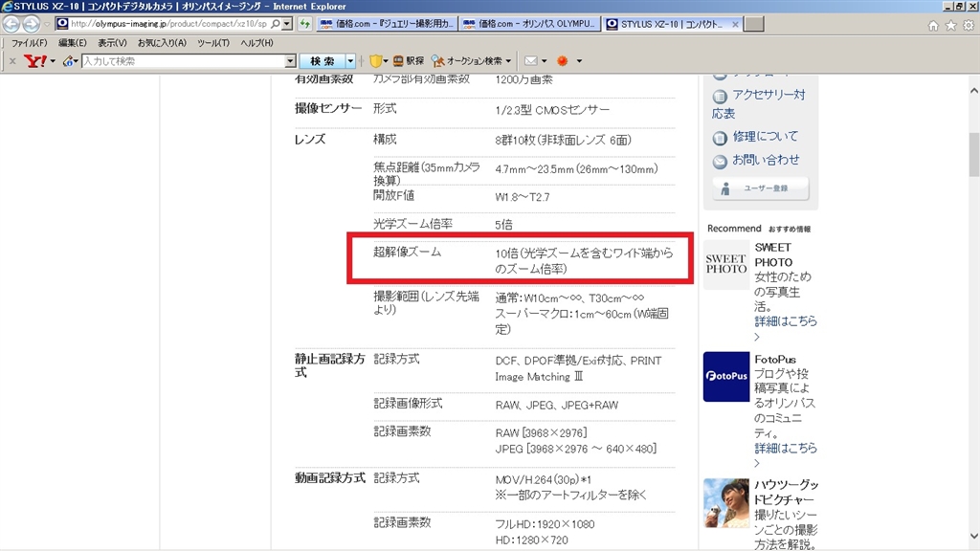Open the dropdown arrow beside the 検索 button

click(x=350, y=60)
